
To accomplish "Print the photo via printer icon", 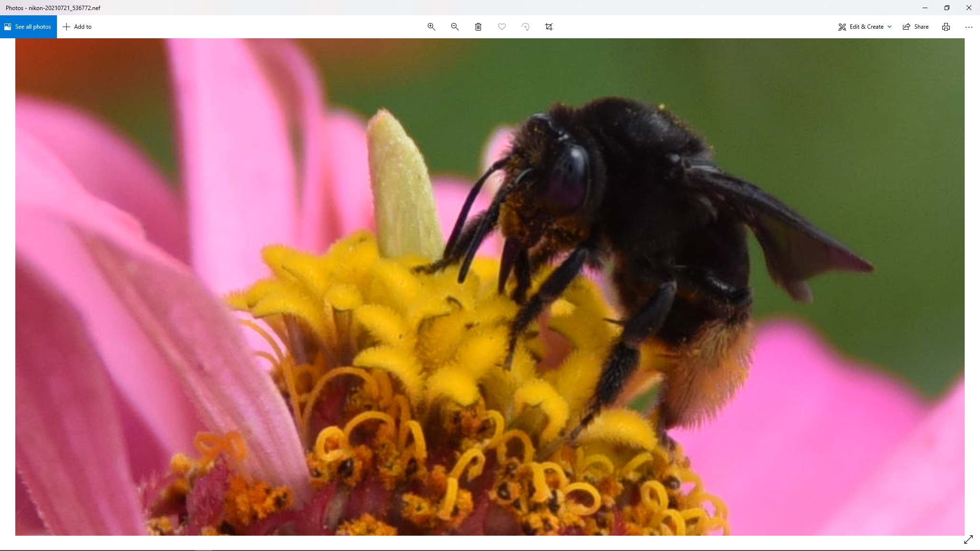I will tap(946, 27).
